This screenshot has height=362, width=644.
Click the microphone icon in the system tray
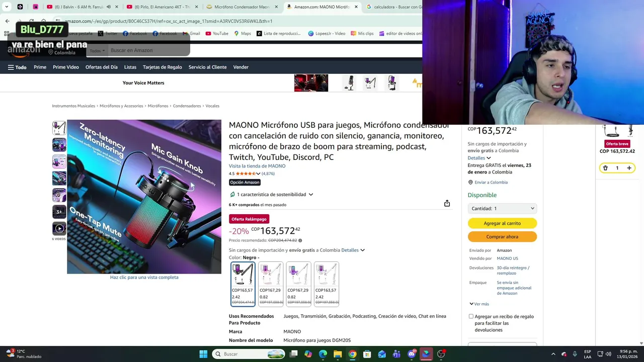coord(575,354)
